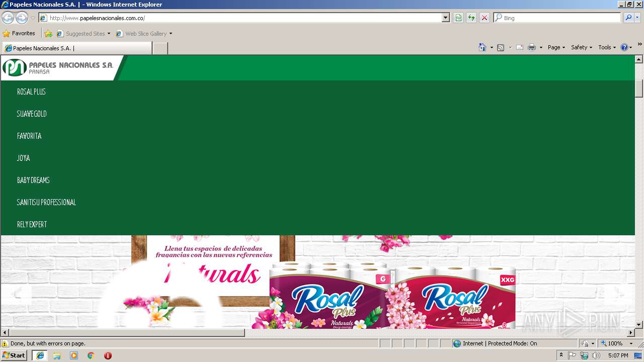
Task: Open the Windows Explorer folder taskbar icon
Action: click(x=57, y=355)
